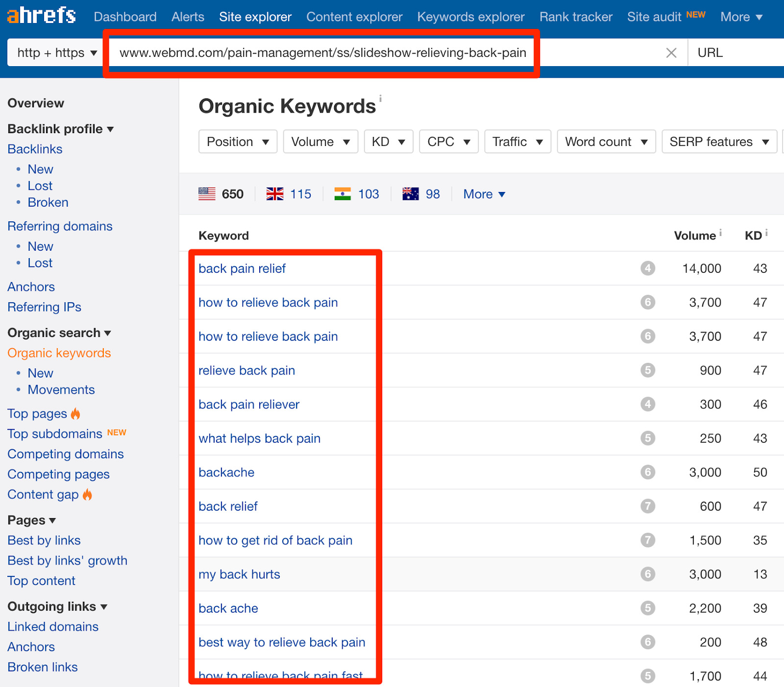Open the keyword my back hurts
The image size is (784, 687).
pyautogui.click(x=239, y=574)
